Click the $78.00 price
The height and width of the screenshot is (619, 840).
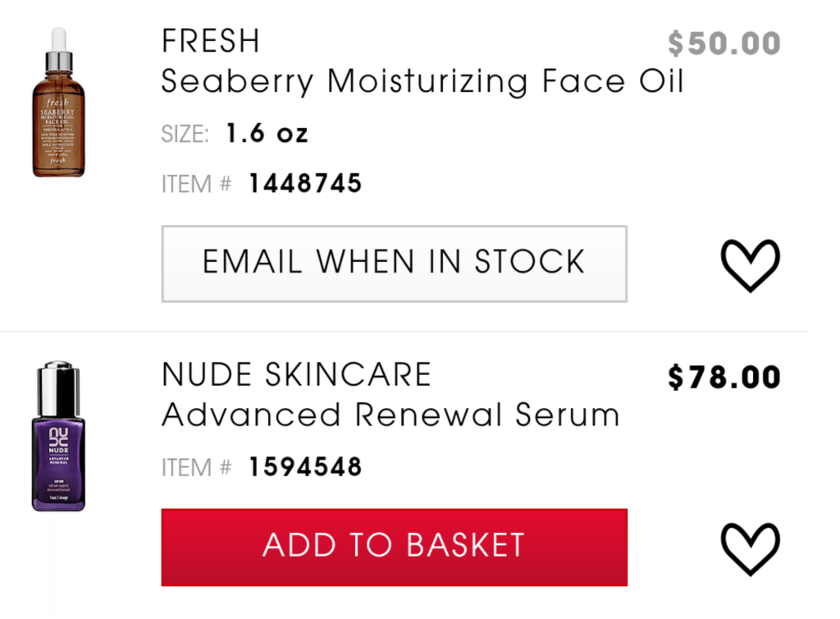[x=724, y=377]
